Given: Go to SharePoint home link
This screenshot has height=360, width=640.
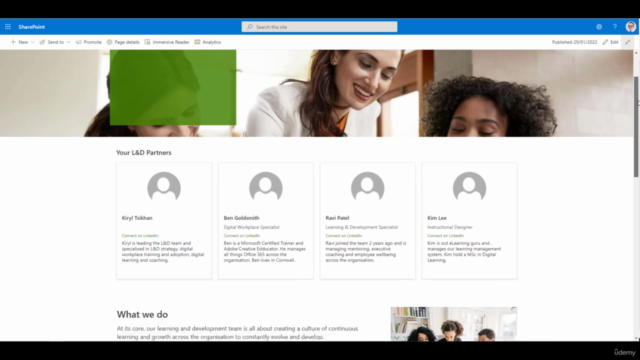Looking at the screenshot, I should point(31,27).
